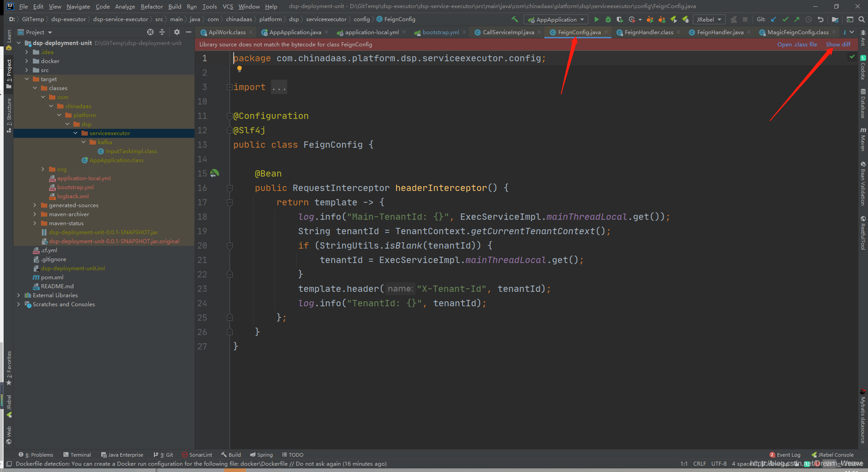Open project tree settings gear
Screen dimensions: 868x472
tap(177, 32)
